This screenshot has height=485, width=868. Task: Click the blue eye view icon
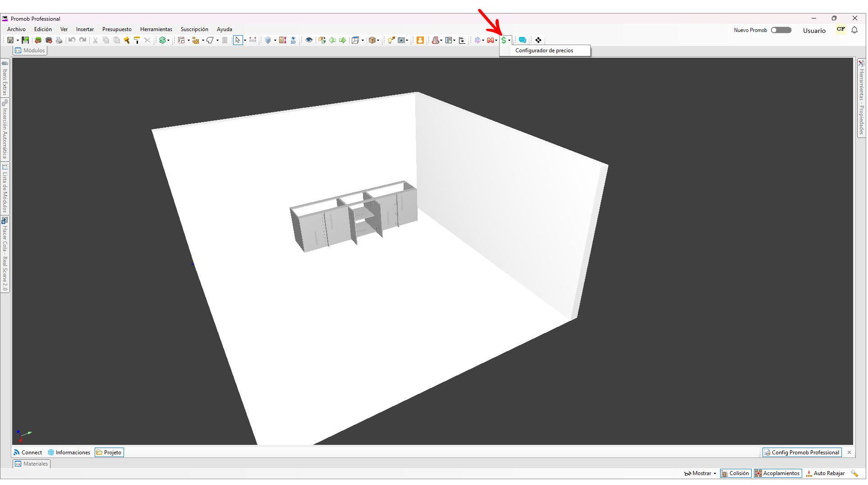309,40
